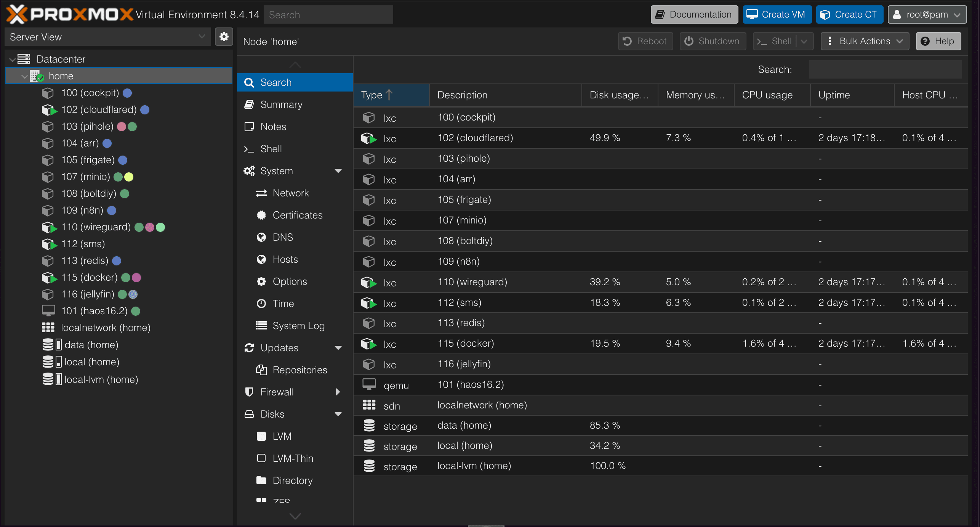Open the Shell dropdown arrow in node toolbar
The width and height of the screenshot is (980, 527).
pos(804,41)
